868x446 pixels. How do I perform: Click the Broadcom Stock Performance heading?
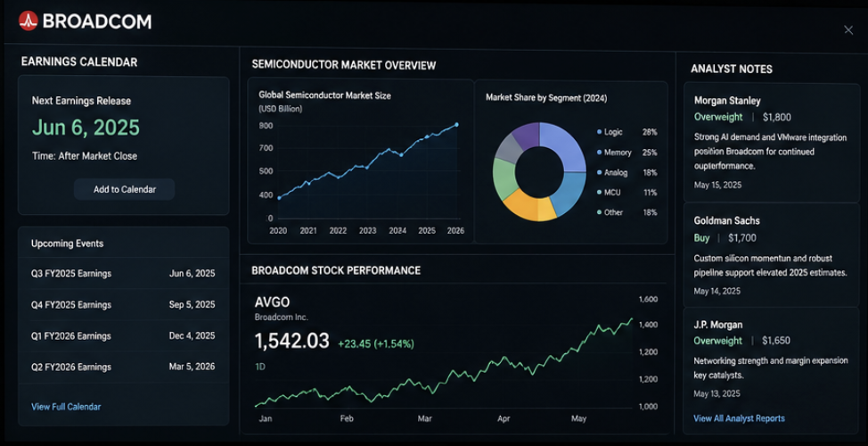pyautogui.click(x=336, y=270)
